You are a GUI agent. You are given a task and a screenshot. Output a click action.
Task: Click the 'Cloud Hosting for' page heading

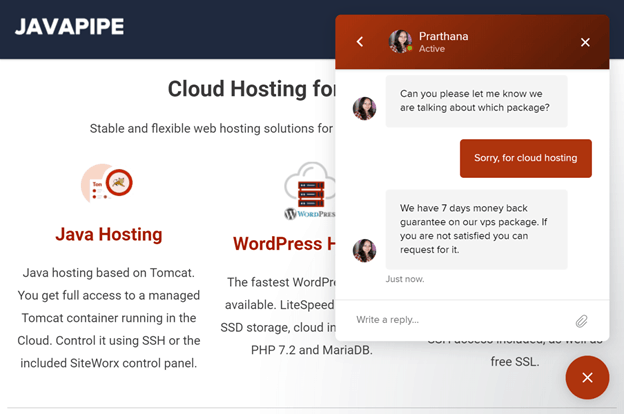(x=252, y=88)
